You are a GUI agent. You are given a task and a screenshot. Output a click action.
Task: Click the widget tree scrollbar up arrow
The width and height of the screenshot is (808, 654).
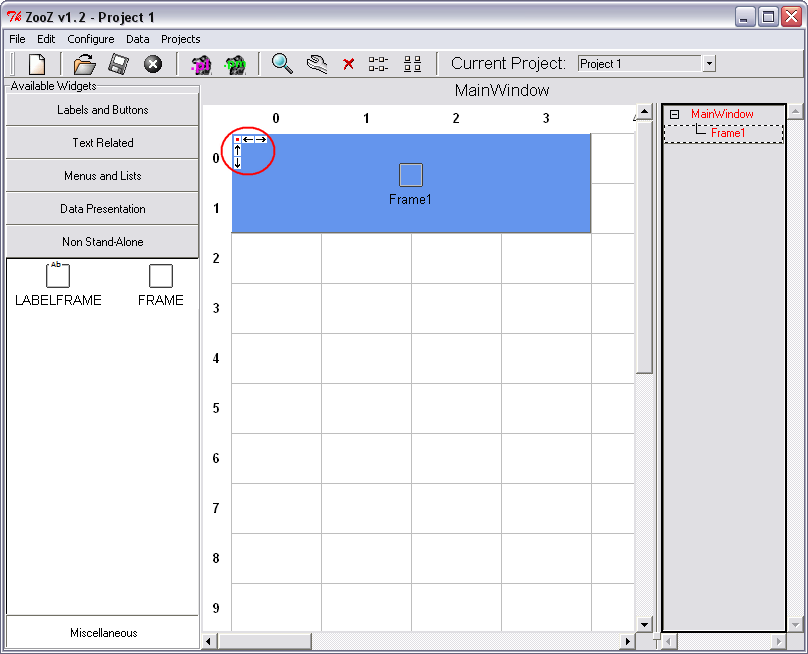(796, 111)
